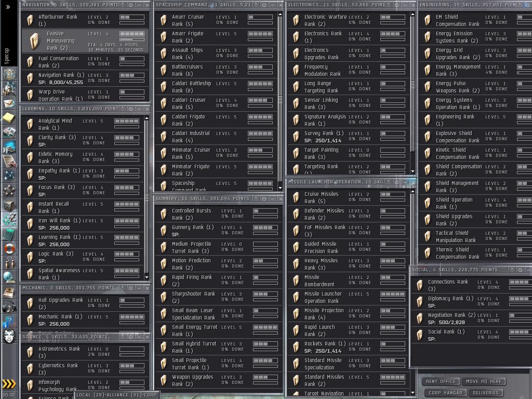
Task: Open the Deliveries button
Action: pos(486,393)
